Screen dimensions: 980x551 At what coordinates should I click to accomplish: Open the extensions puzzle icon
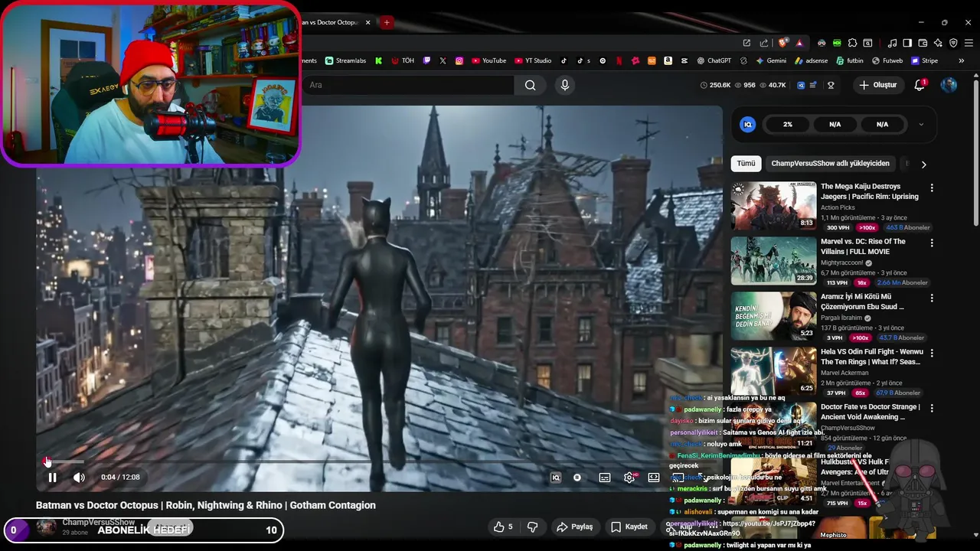point(852,43)
